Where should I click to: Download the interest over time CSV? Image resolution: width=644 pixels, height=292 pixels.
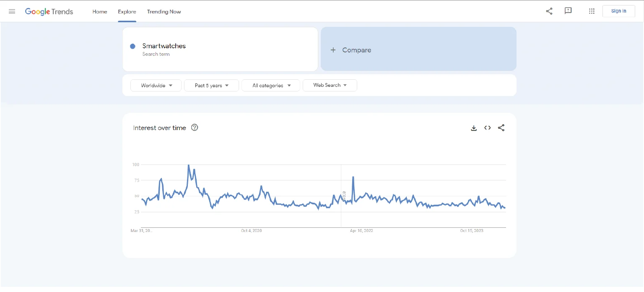pos(474,128)
